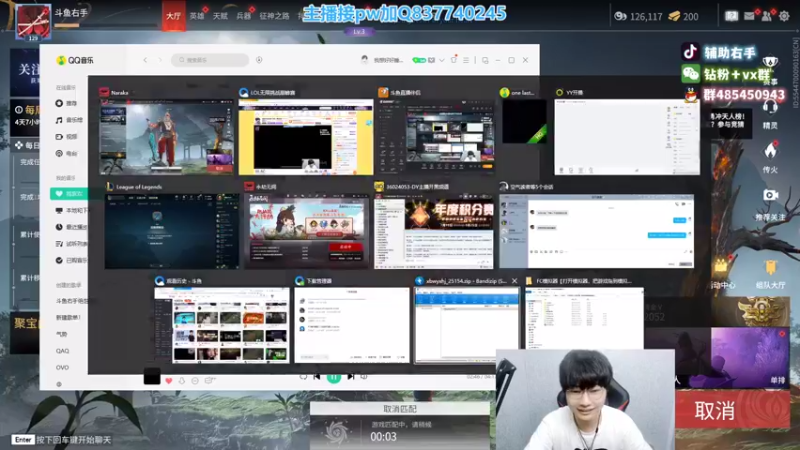The width and height of the screenshot is (800, 450).
Task: Click the coin currency 126,117
Action: point(639,16)
